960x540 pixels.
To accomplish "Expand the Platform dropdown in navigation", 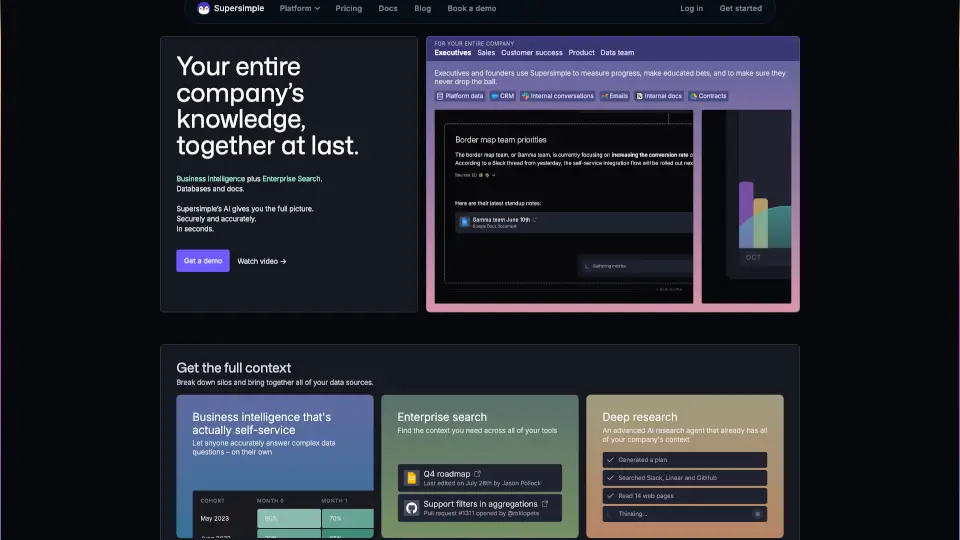I will (x=299, y=8).
